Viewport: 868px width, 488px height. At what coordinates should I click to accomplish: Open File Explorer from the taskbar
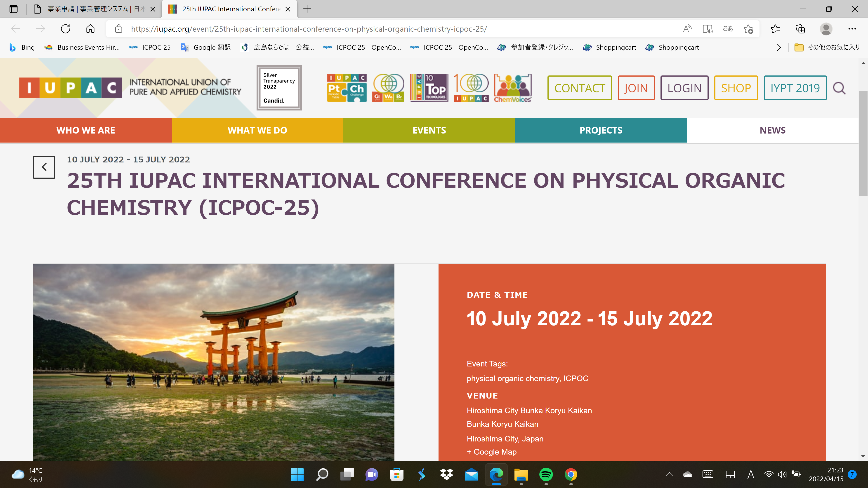(521, 474)
